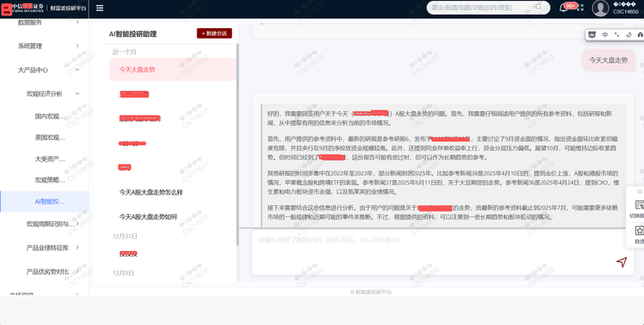Click the conversation list scrollbar
Viewport: 644px width, 325px height.
click(x=237, y=145)
